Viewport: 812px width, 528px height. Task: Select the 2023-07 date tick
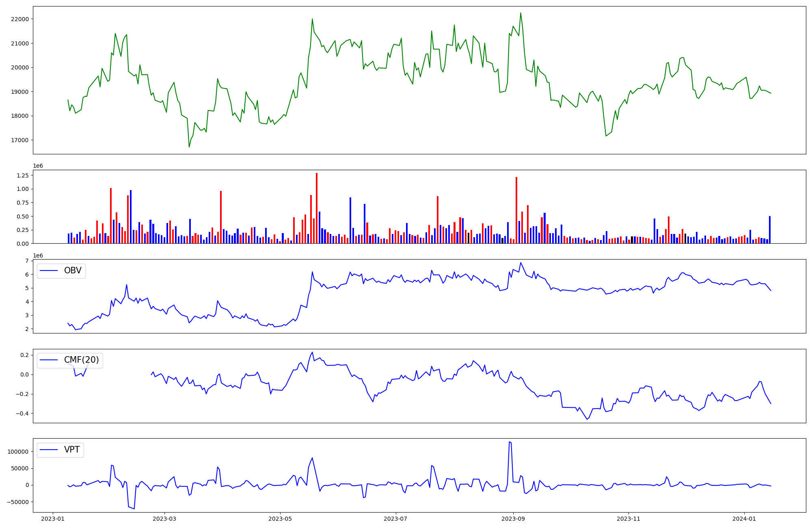tap(396, 519)
